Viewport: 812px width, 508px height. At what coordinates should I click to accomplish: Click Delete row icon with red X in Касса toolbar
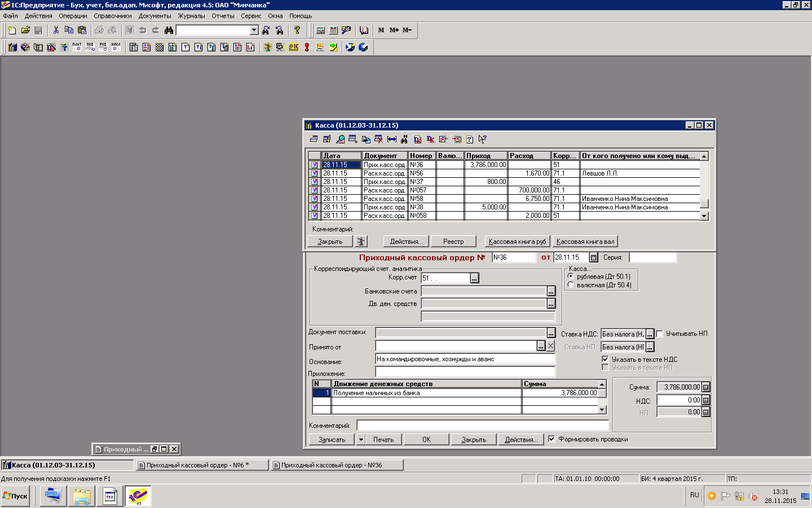[378, 139]
